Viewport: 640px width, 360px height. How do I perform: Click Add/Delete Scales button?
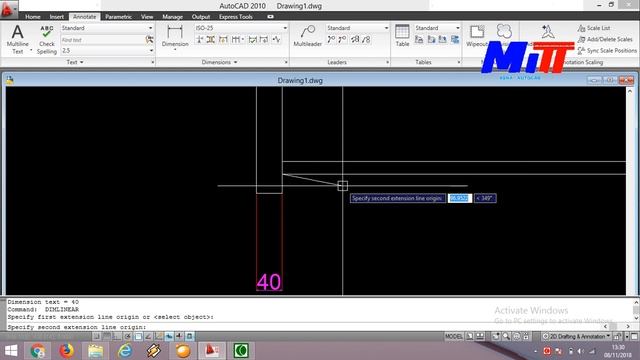(605, 39)
